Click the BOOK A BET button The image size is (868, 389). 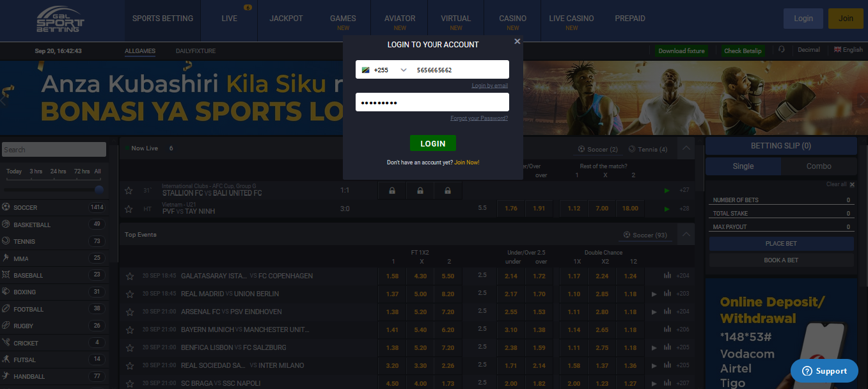coord(782,260)
